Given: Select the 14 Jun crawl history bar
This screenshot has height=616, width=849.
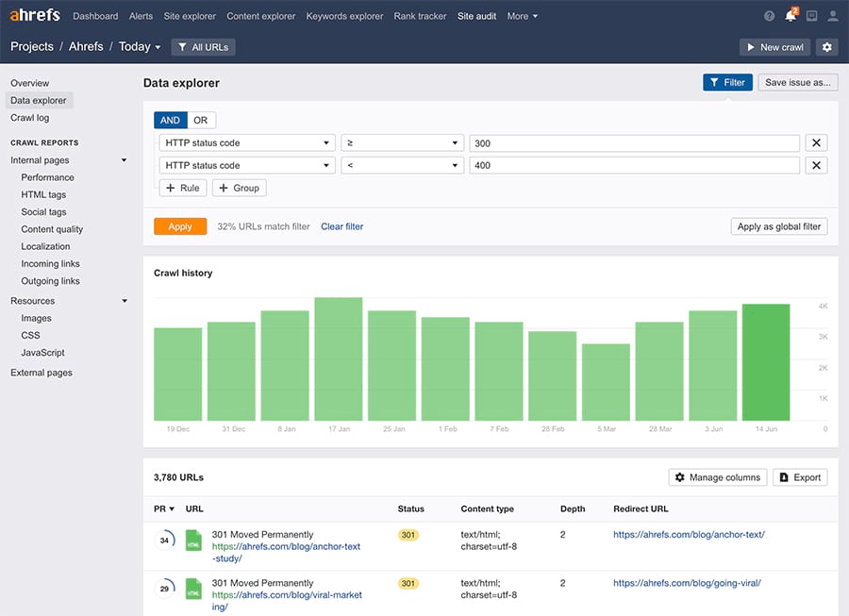Looking at the screenshot, I should [766, 362].
